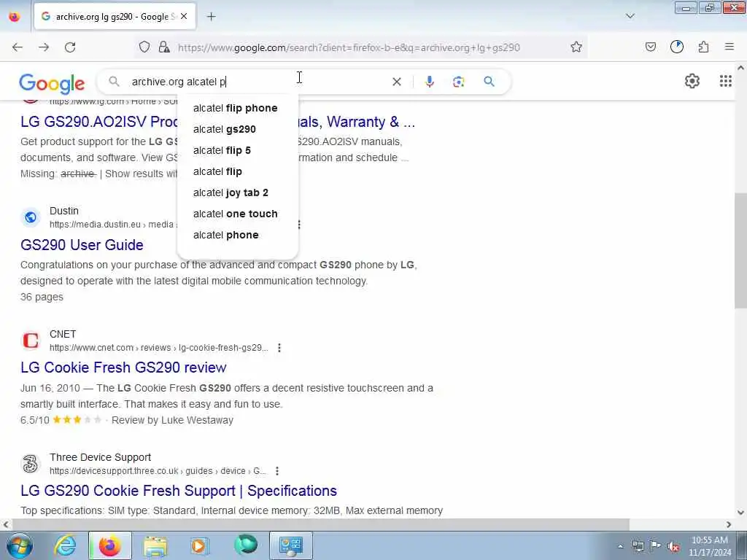747x560 pixels.
Task: Open more options for Three Device Support result
Action: [x=276, y=471]
